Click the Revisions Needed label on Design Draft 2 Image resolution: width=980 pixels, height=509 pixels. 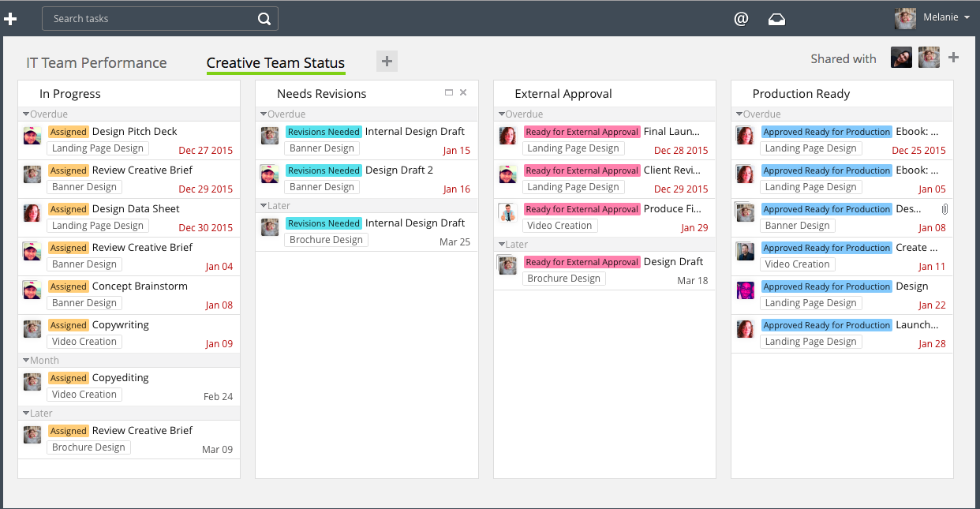(323, 170)
